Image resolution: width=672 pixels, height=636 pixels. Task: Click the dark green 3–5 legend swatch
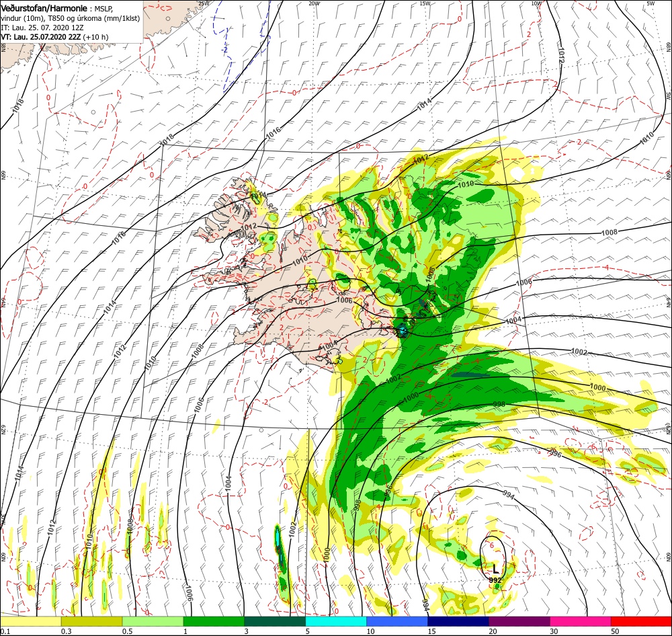275,621
